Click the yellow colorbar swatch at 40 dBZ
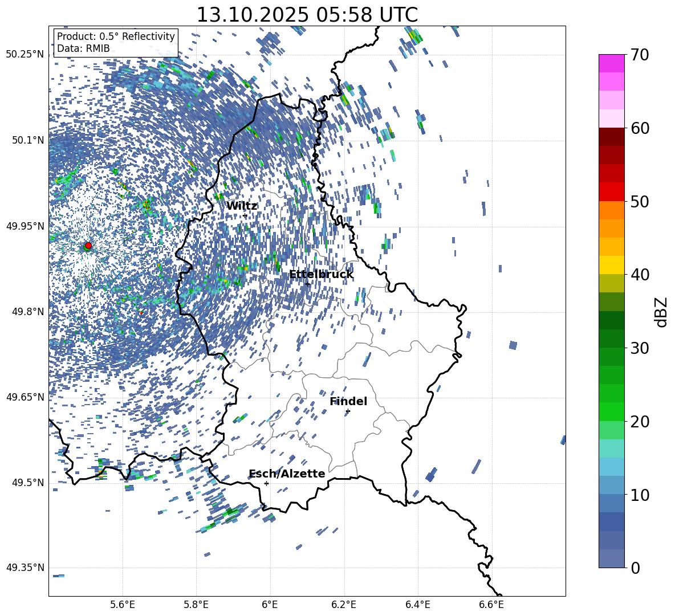Screen dimensions: 675x616 pos(611,265)
